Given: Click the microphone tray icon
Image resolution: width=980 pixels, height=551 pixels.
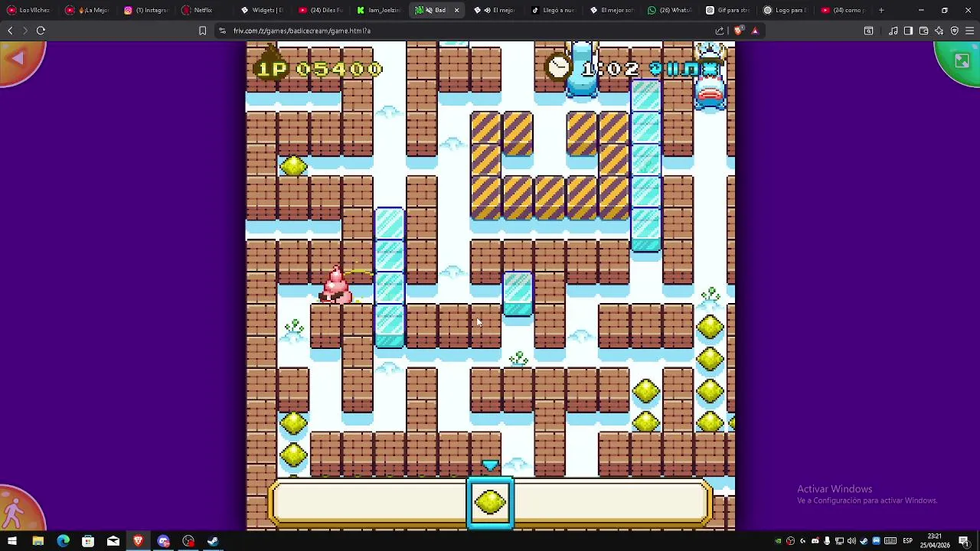Looking at the screenshot, I should pos(827,541).
